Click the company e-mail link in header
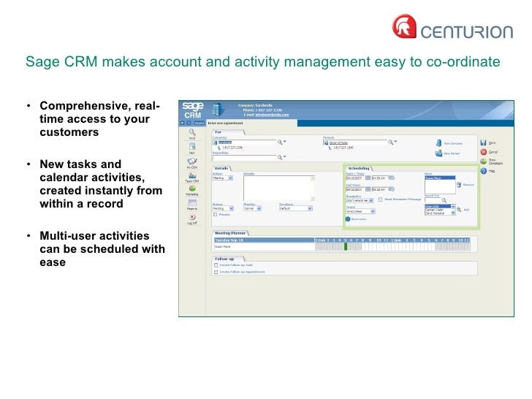The height and width of the screenshot is (399, 532). 272,115
